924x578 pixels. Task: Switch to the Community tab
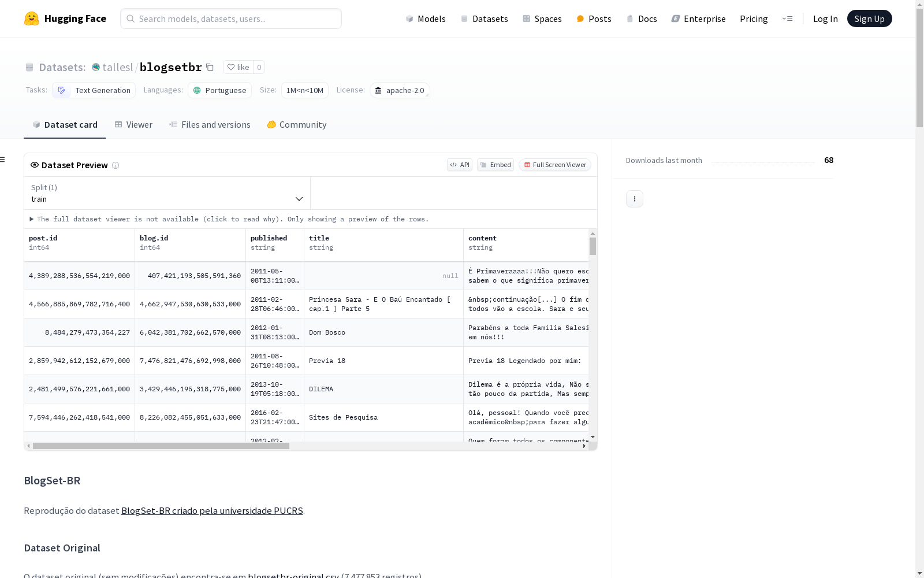tap(297, 125)
